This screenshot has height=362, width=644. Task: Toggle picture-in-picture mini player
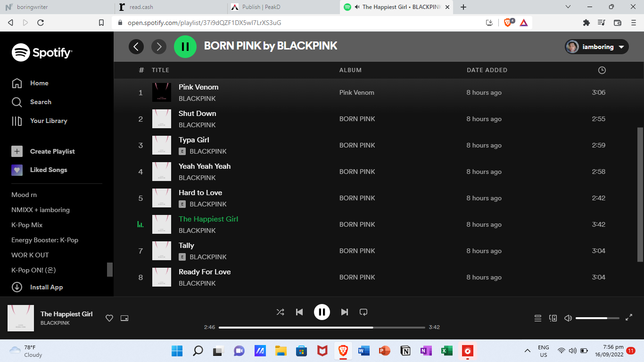[124, 318]
